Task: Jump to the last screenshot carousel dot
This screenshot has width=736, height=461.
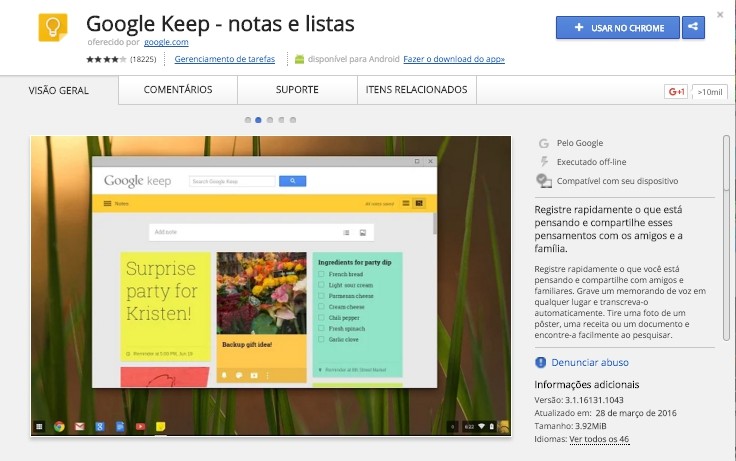Action: [x=293, y=120]
